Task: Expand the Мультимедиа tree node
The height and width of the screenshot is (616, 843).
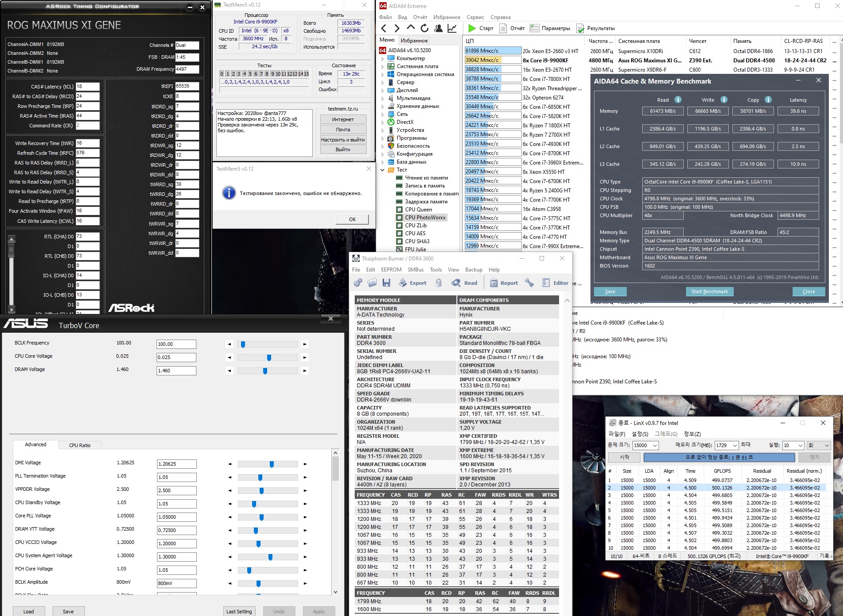Action: 383,98
